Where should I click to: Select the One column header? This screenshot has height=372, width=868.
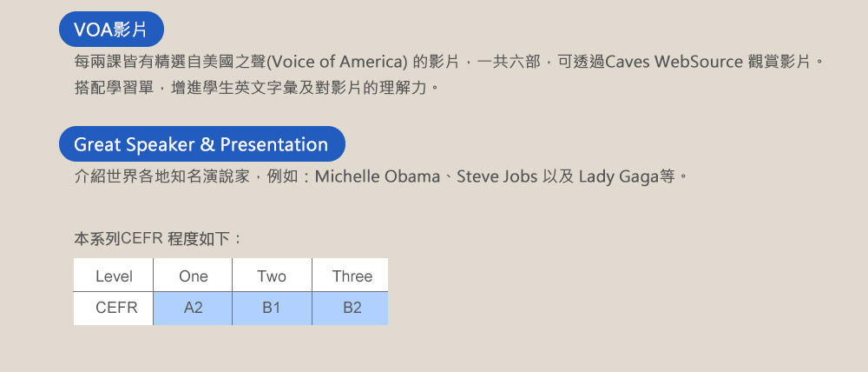coord(194,276)
